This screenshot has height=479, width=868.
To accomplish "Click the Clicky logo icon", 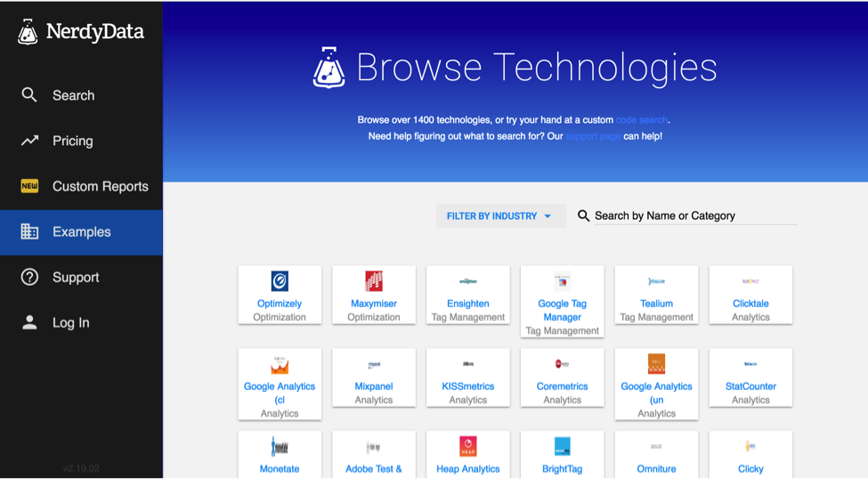I will (750, 446).
